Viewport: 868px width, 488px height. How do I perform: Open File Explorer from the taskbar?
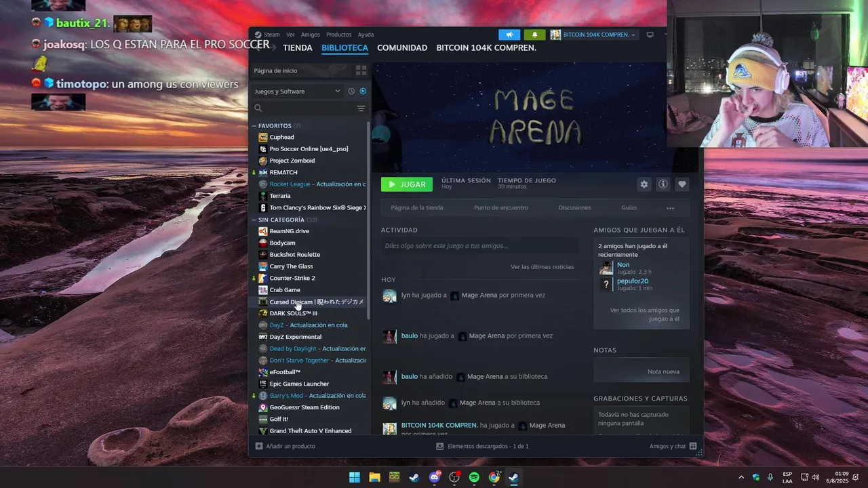click(x=374, y=477)
